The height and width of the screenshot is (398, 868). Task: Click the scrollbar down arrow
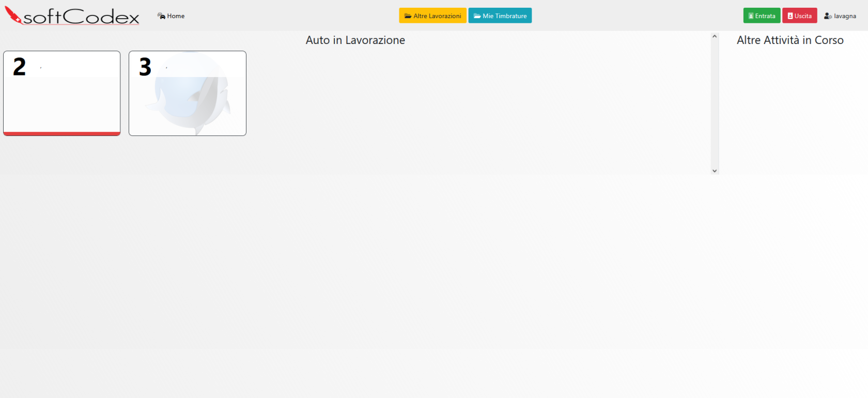click(715, 171)
